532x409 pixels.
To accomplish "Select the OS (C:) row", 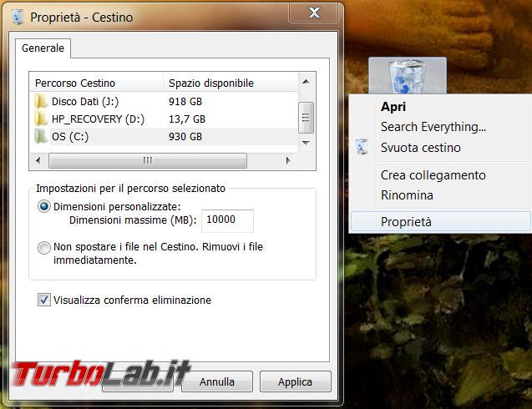I will (x=165, y=136).
